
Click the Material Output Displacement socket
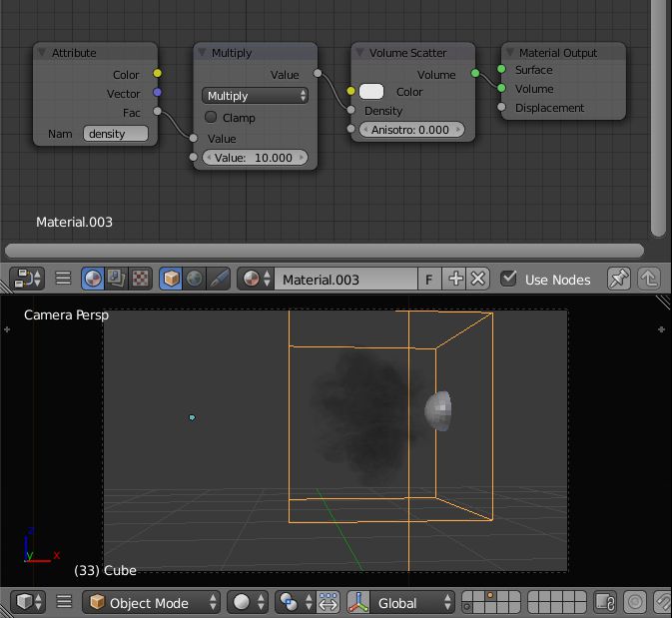pos(501,107)
